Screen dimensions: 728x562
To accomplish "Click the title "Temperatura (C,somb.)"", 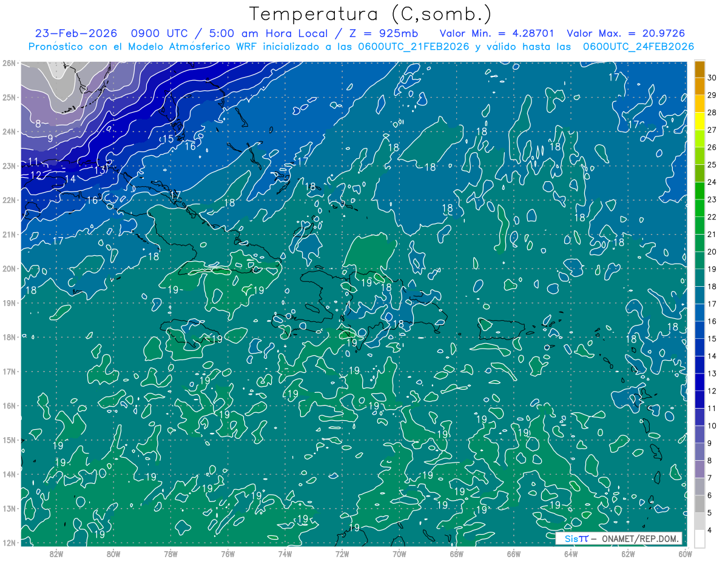I will [x=371, y=14].
